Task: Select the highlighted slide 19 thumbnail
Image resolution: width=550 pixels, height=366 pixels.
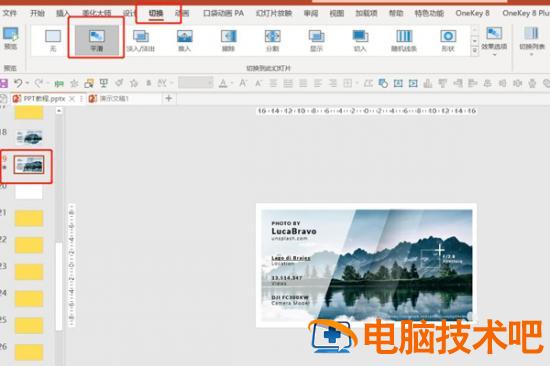Action: coord(29,165)
